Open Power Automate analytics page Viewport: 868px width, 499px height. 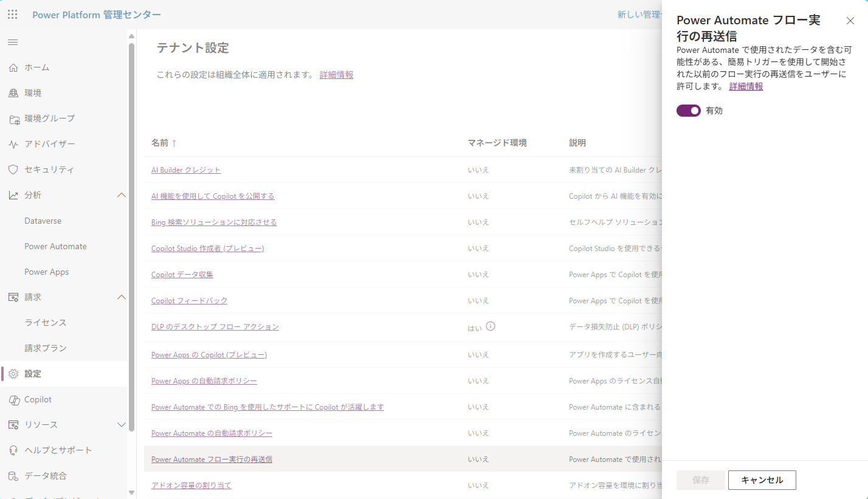point(56,246)
